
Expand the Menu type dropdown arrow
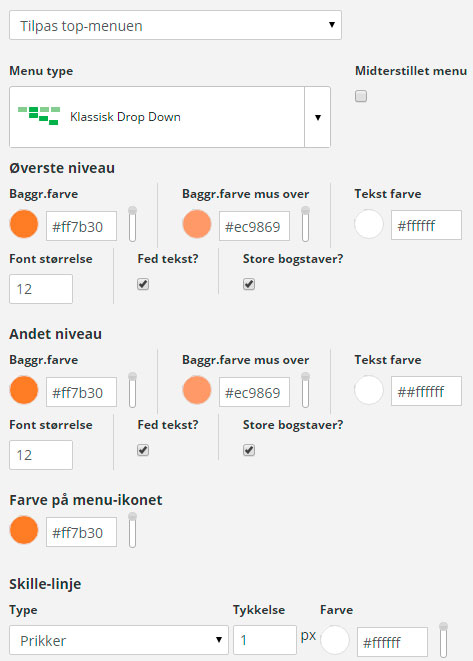(x=318, y=117)
